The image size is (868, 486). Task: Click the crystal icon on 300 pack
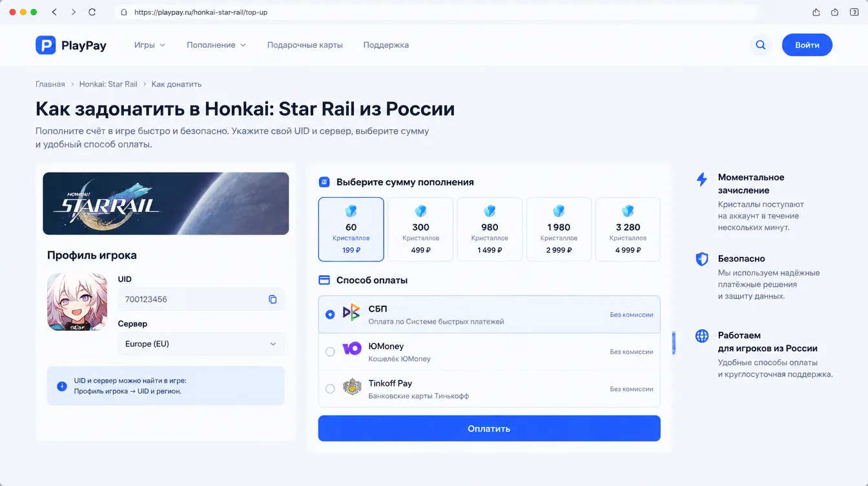[x=420, y=211]
